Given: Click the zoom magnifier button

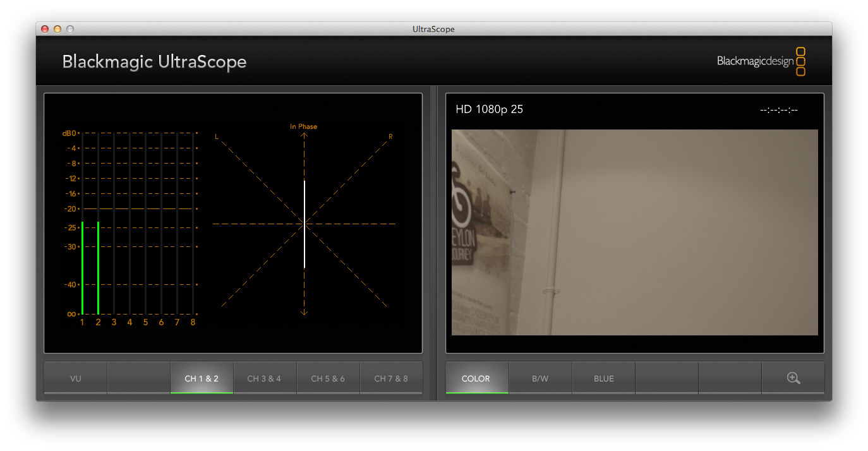Looking at the screenshot, I should pyautogui.click(x=793, y=378).
